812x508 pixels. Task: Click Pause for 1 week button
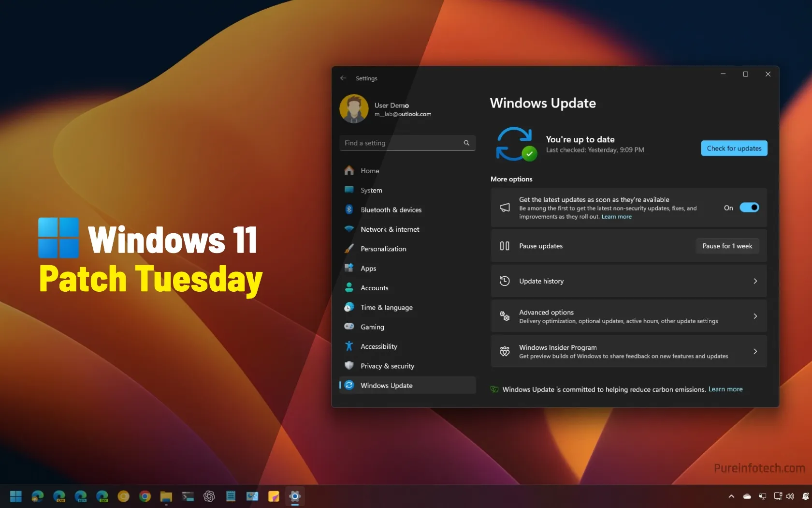[727, 246]
